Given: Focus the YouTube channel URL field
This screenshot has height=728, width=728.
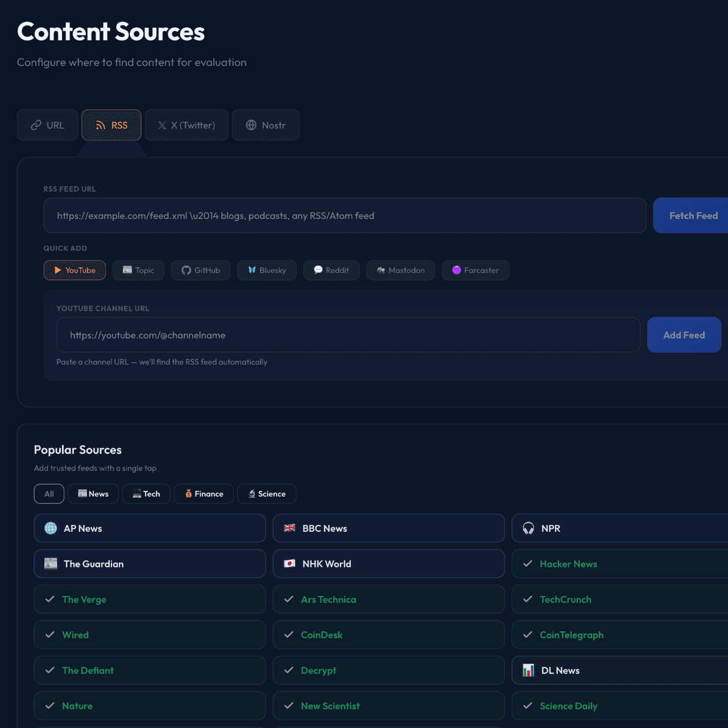Looking at the screenshot, I should point(348,335).
